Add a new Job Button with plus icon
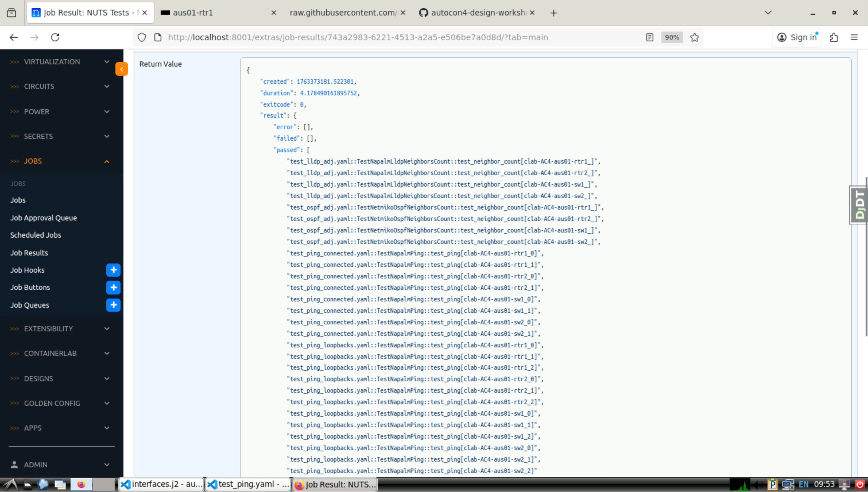The image size is (868, 492). coord(113,287)
